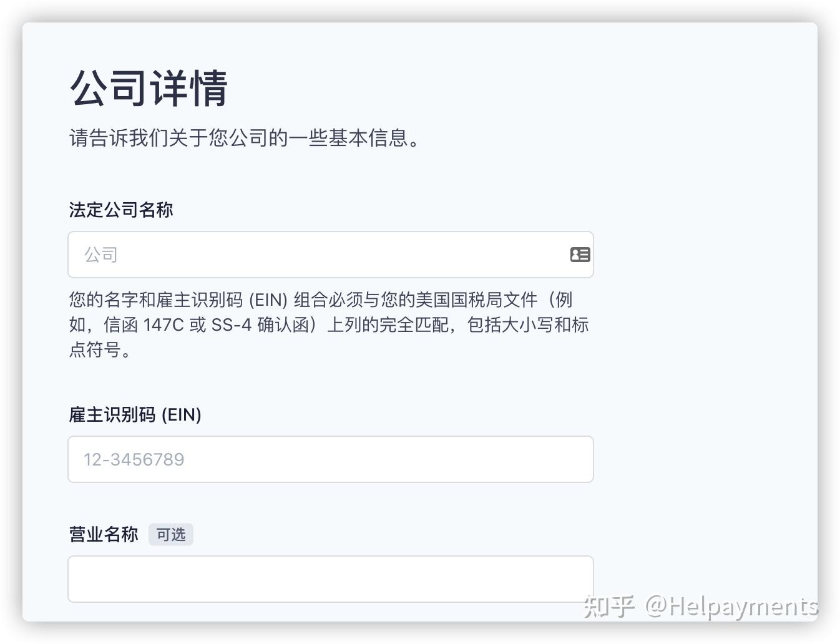
Task: Click the 12-3456789 placeholder text
Action: [x=134, y=460]
